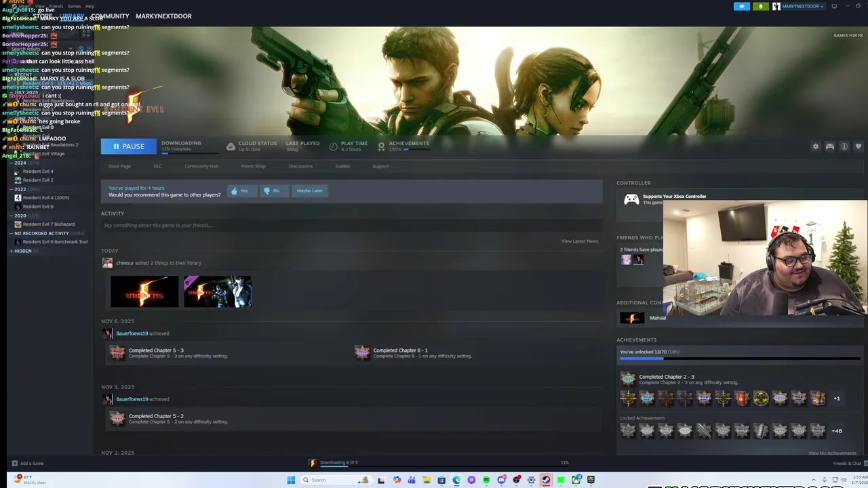This screenshot has height=488, width=868.
Task: Open BauerToews19 profile on Nov 3 entry
Action: coord(132,399)
